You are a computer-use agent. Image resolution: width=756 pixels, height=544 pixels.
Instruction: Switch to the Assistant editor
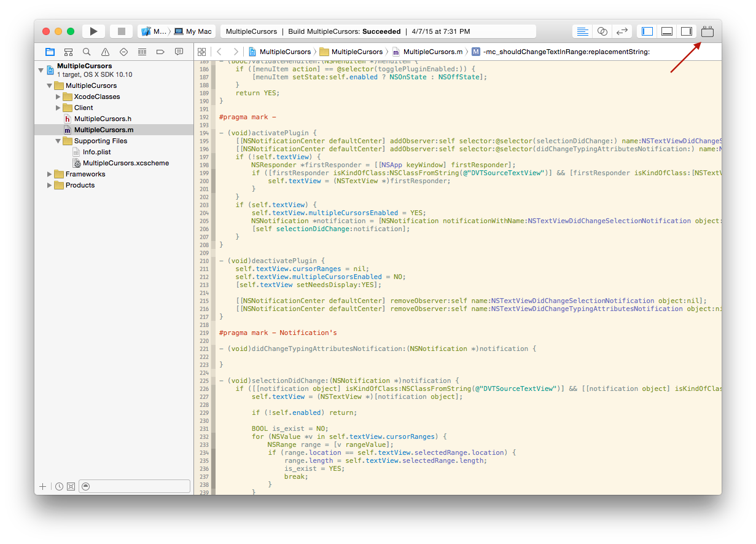pyautogui.click(x=602, y=31)
